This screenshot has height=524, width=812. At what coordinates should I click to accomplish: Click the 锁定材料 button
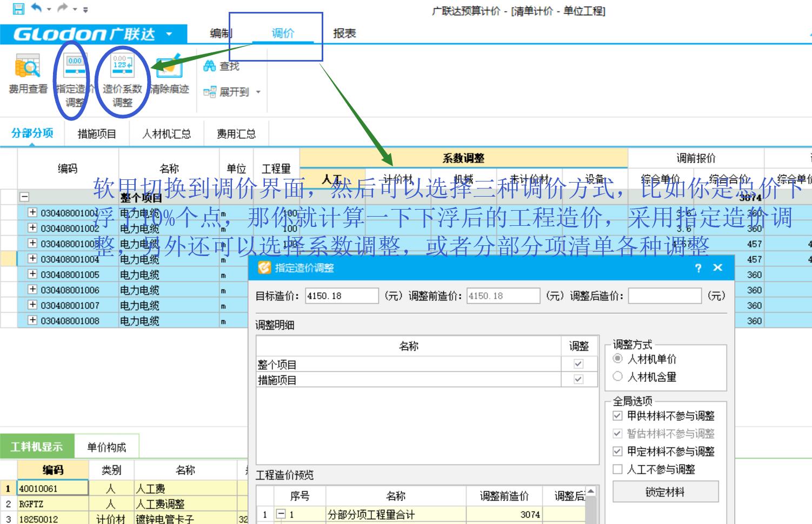(665, 492)
